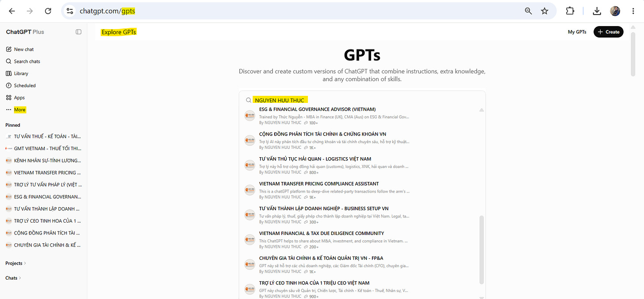This screenshot has height=299, width=644.
Task: Click the Explore GPTs heading
Action: coord(119,32)
